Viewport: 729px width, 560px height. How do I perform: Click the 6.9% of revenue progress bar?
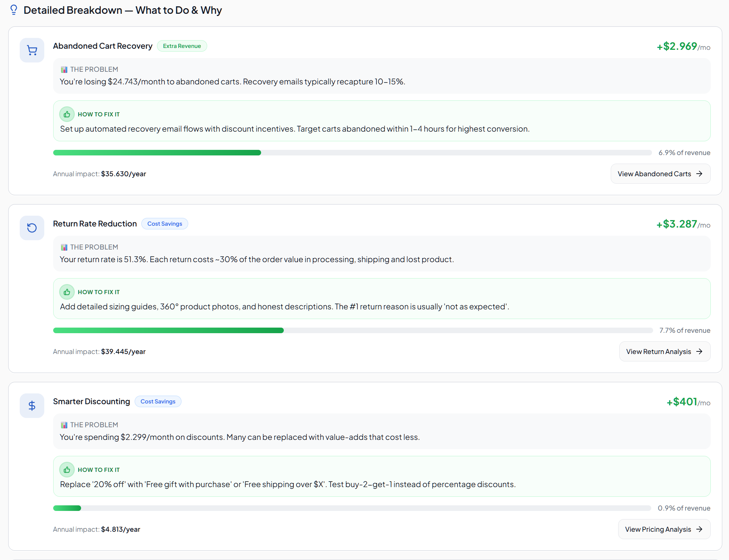coord(352,153)
